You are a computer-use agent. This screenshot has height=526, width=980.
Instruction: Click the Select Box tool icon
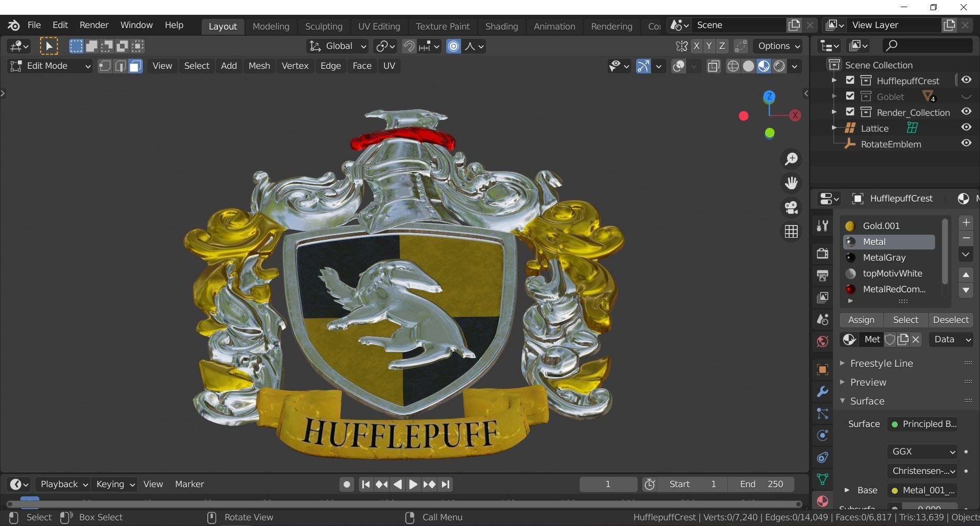(49, 46)
